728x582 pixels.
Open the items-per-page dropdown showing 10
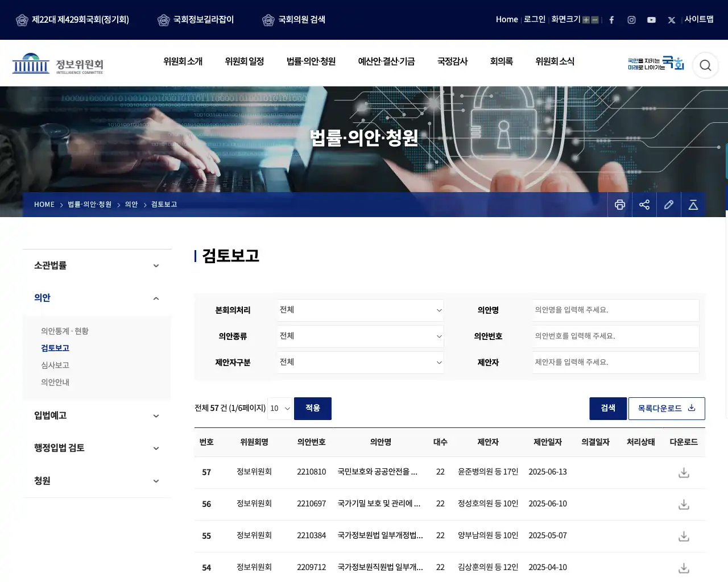(280, 409)
